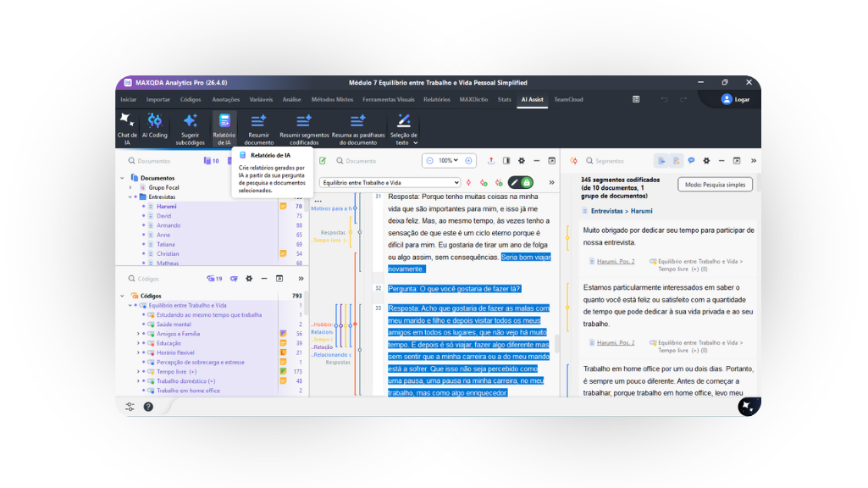The height and width of the screenshot is (488, 868).
Task: Click the in-vivo coding icon with green plus
Action: tap(499, 182)
